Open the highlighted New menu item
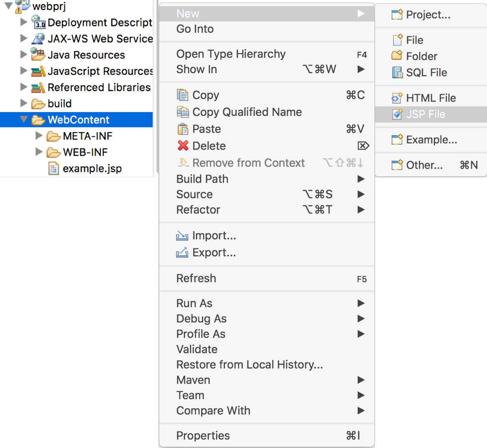Viewport: 487px width, 448px height. (x=267, y=14)
